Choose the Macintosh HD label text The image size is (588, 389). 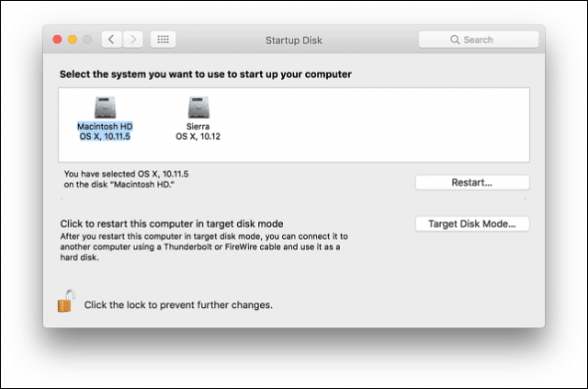pyautogui.click(x=105, y=127)
